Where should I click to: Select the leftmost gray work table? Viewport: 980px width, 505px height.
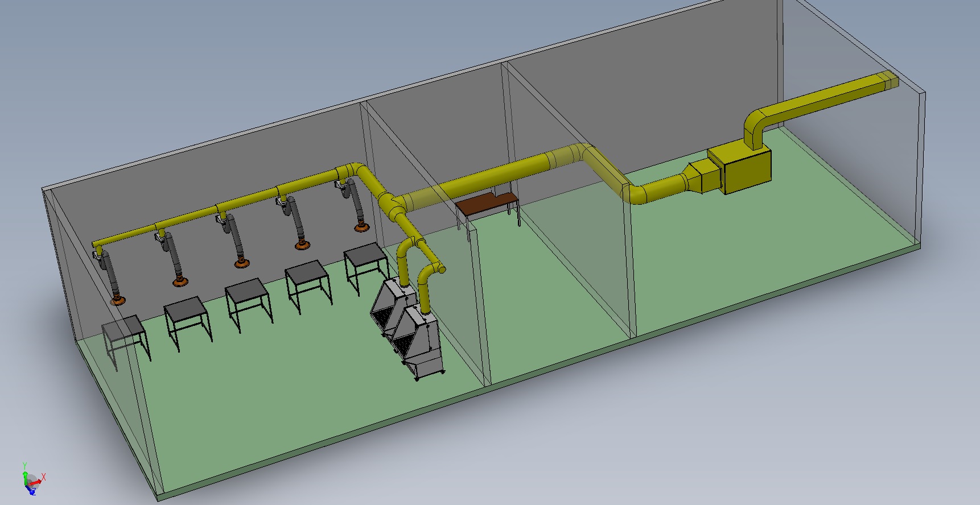point(122,328)
